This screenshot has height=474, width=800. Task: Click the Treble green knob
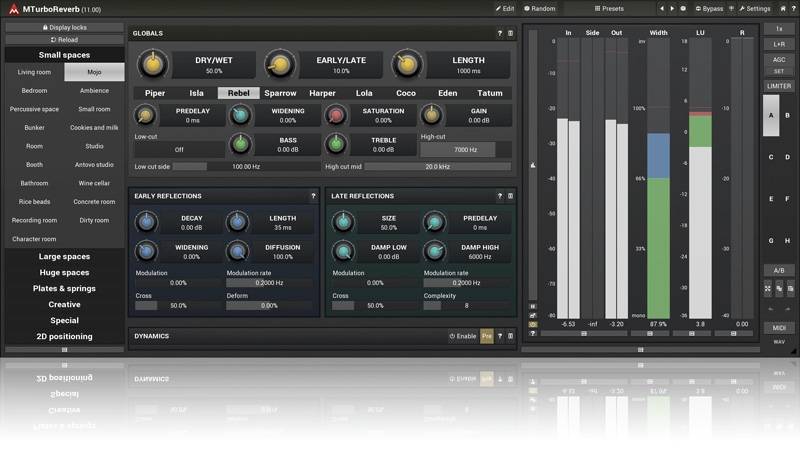click(x=336, y=144)
